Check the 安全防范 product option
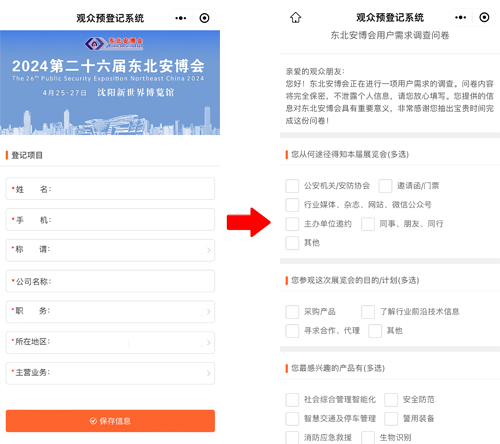 point(391,400)
